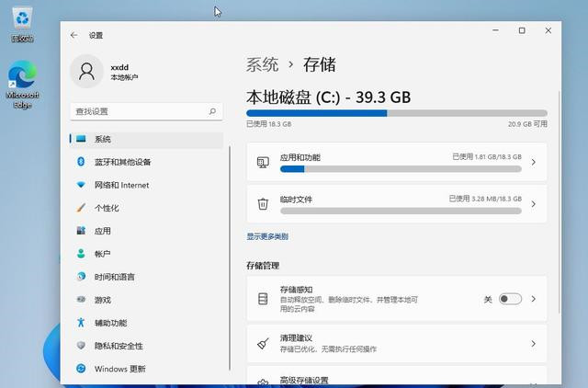Select Network and Internet in sidebar
Screen dimensions: 588x388
coord(121,185)
